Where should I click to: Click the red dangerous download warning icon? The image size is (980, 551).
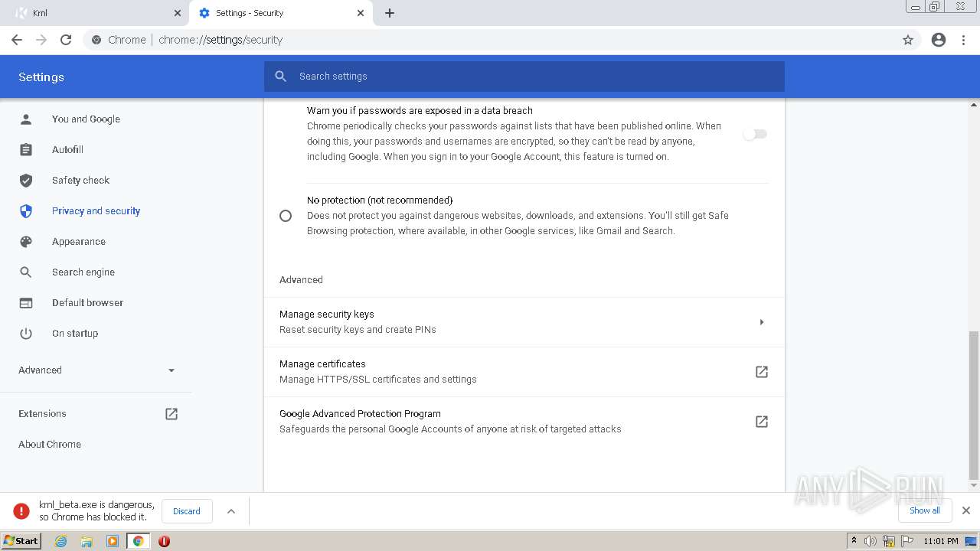click(21, 511)
